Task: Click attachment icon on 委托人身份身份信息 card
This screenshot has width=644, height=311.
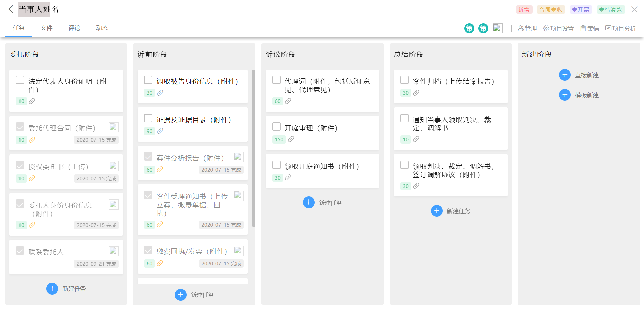Action: click(32, 225)
